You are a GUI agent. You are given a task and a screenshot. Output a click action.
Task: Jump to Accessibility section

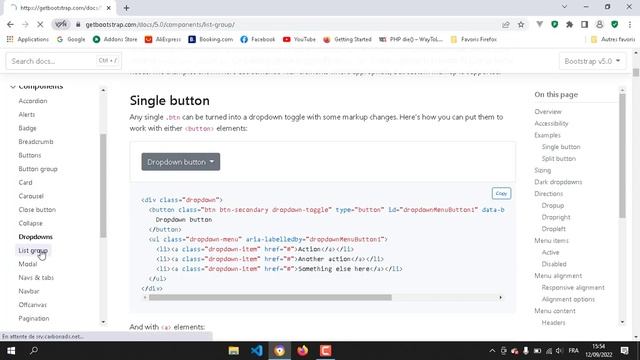[x=551, y=123]
